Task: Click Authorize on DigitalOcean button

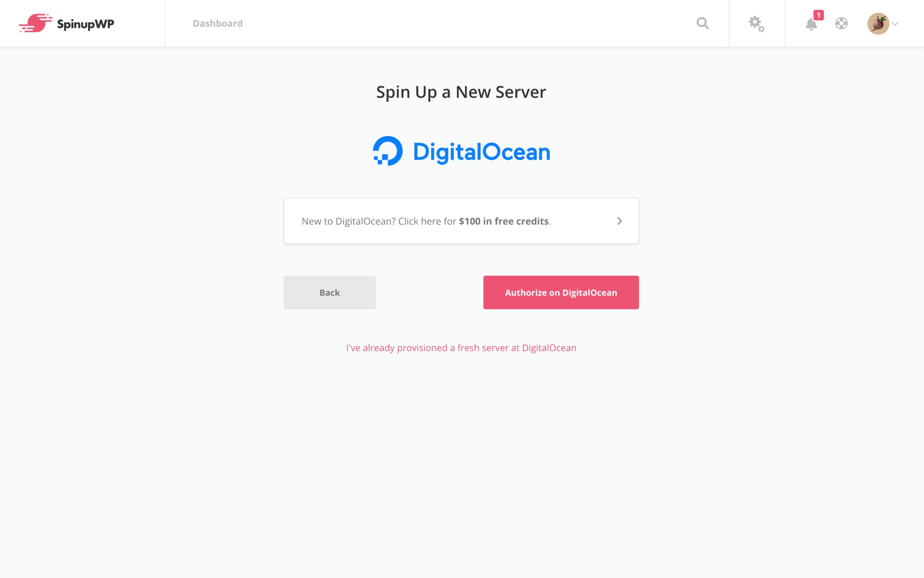Action: pyautogui.click(x=561, y=292)
